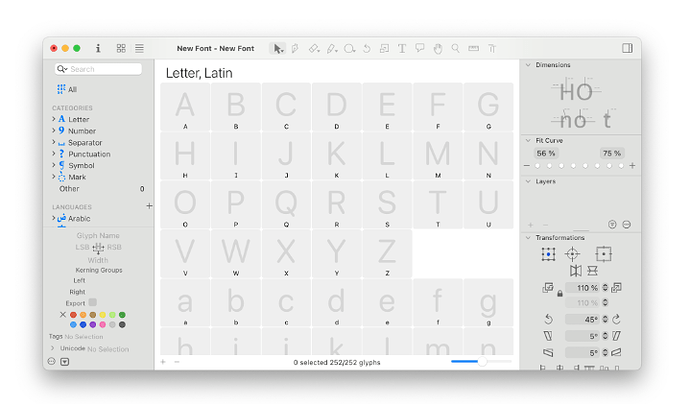Select the Measurement ruler tool

[x=473, y=48]
